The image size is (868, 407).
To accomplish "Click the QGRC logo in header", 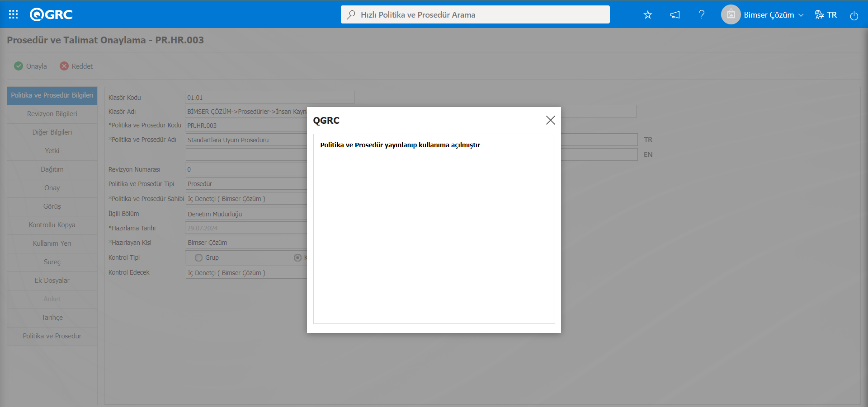I will tap(51, 14).
